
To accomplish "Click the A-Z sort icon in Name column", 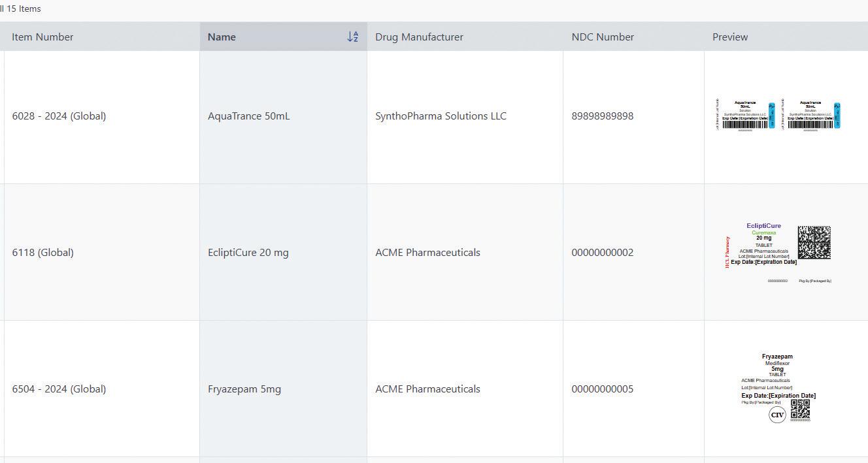I will click(x=353, y=37).
